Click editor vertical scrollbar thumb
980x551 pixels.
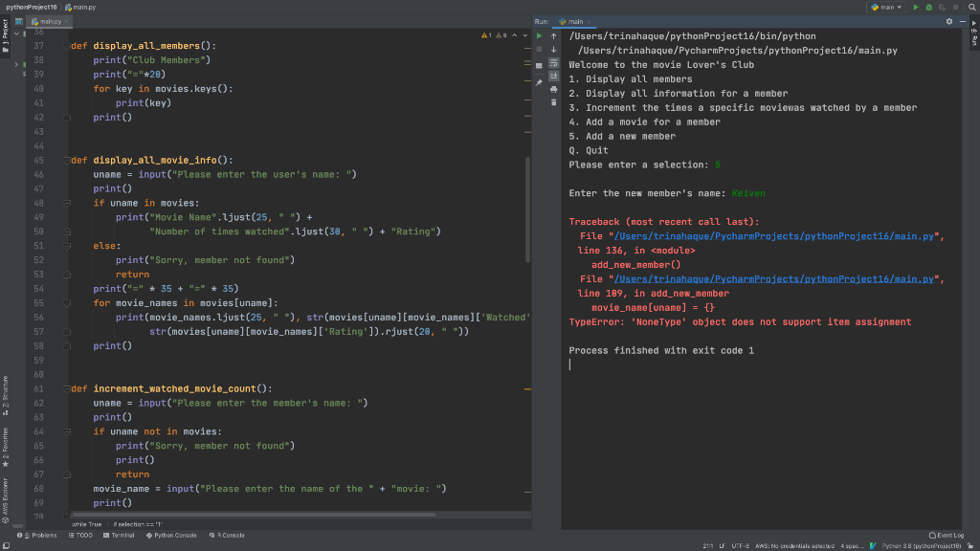[x=527, y=209]
